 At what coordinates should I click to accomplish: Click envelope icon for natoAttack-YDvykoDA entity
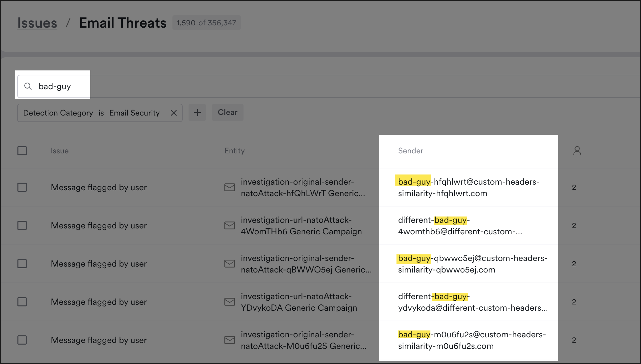[x=230, y=302]
